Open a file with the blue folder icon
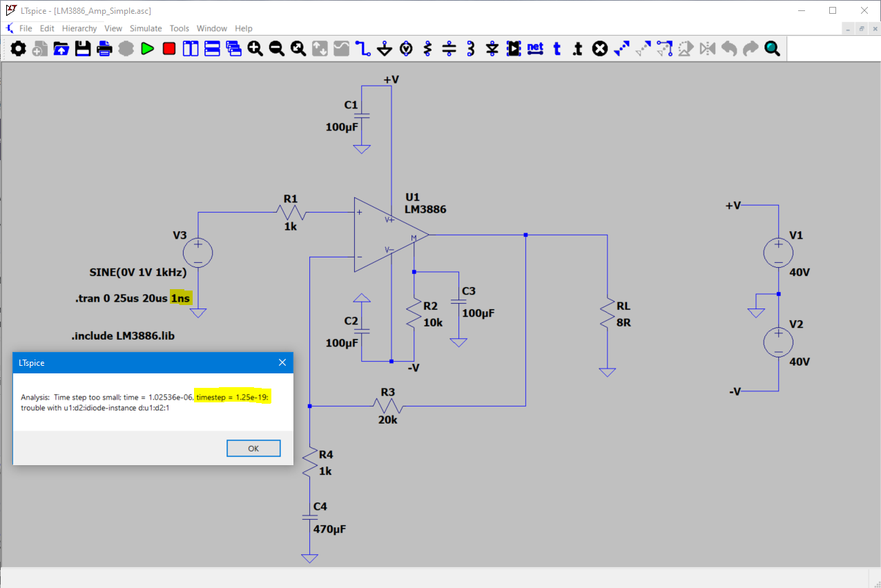Image resolution: width=881 pixels, height=588 pixels. click(x=61, y=48)
